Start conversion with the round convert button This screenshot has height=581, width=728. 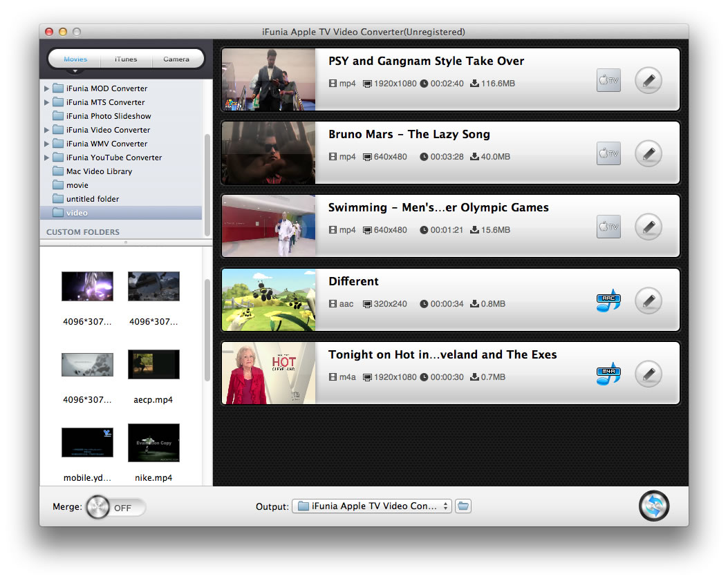(654, 506)
